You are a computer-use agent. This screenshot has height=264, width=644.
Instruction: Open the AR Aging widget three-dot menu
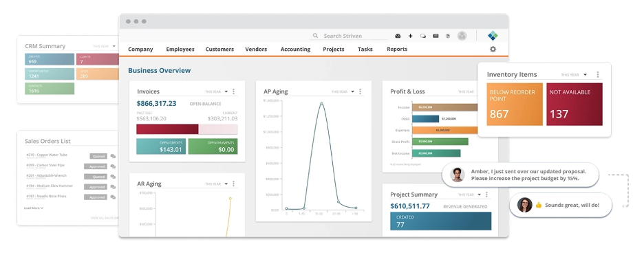coord(234,184)
